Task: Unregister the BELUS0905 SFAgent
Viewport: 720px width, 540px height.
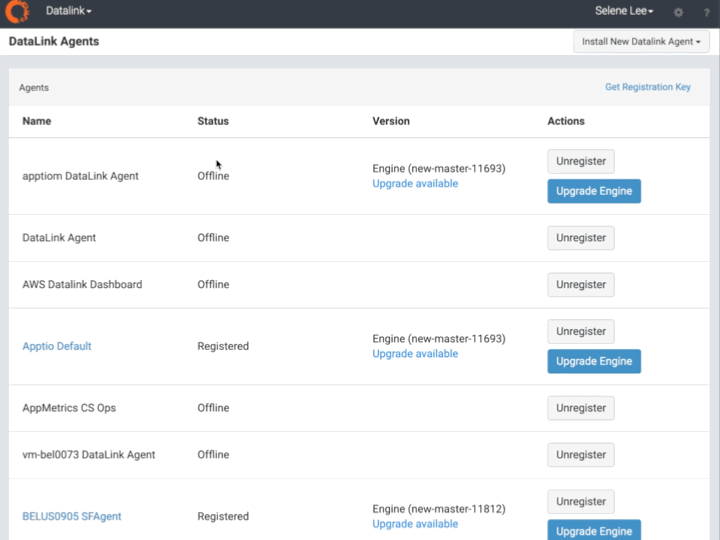Action: point(581,501)
